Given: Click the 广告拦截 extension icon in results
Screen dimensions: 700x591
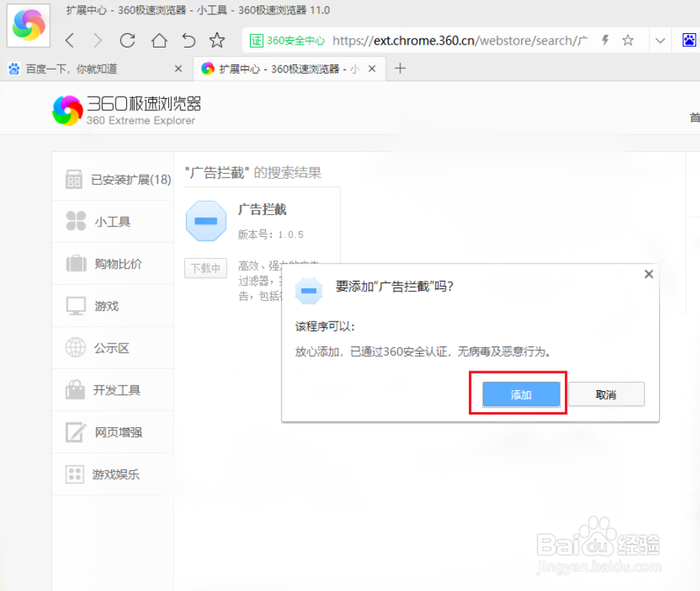Looking at the screenshot, I should 206,221.
